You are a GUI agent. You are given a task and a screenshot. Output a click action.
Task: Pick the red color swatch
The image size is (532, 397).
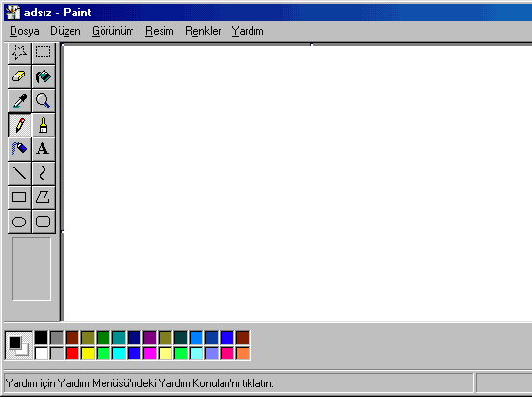click(x=73, y=353)
